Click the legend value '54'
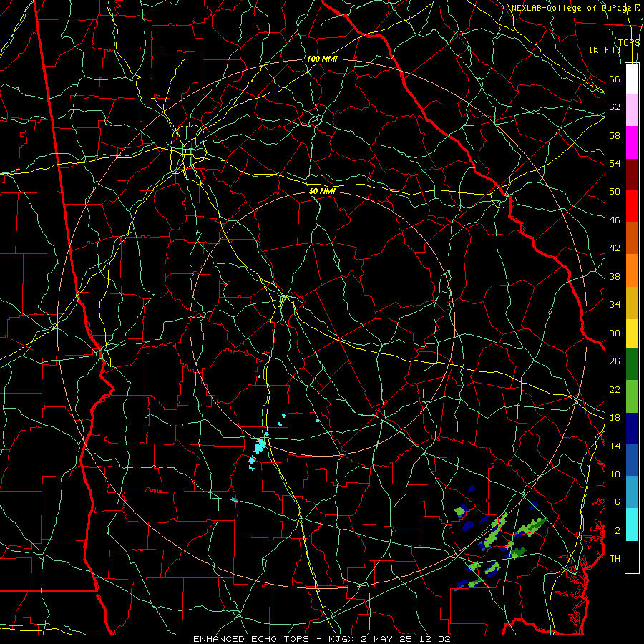 click(615, 163)
